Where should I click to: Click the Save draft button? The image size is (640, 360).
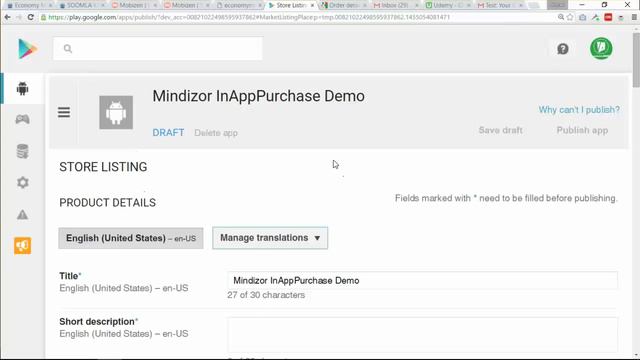(500, 130)
